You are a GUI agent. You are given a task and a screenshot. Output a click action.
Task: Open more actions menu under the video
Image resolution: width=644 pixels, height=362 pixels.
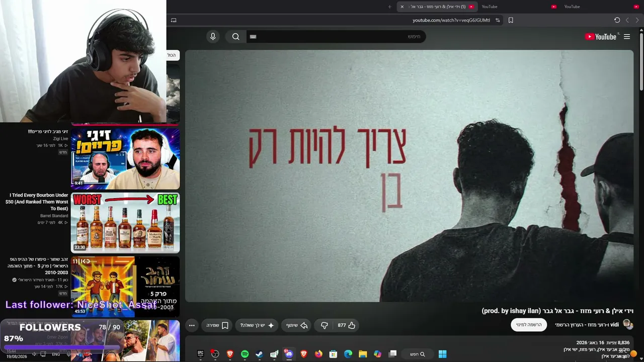coord(192,325)
